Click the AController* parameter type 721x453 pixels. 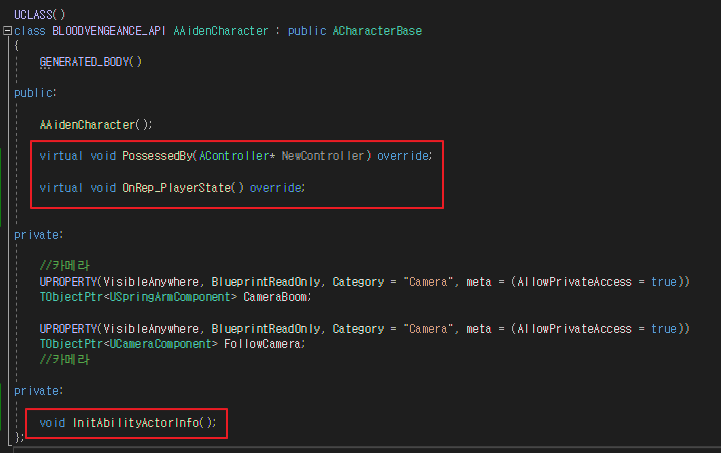coord(237,156)
